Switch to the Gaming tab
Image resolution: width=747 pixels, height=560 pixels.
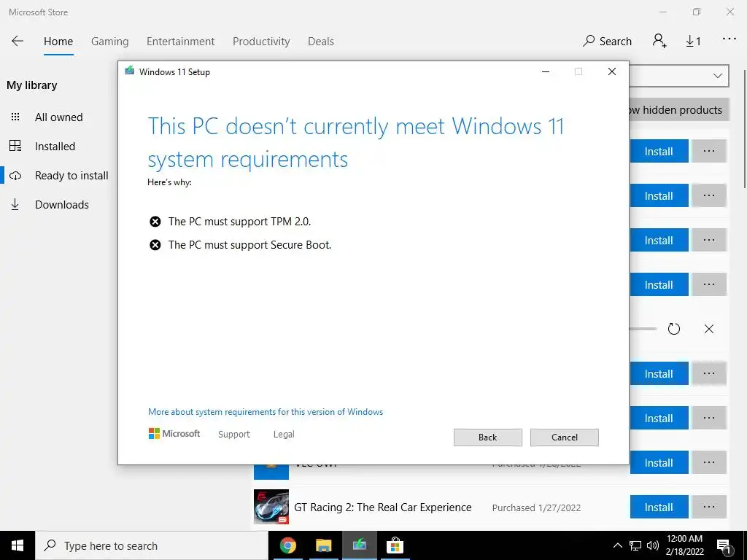pyautogui.click(x=109, y=42)
